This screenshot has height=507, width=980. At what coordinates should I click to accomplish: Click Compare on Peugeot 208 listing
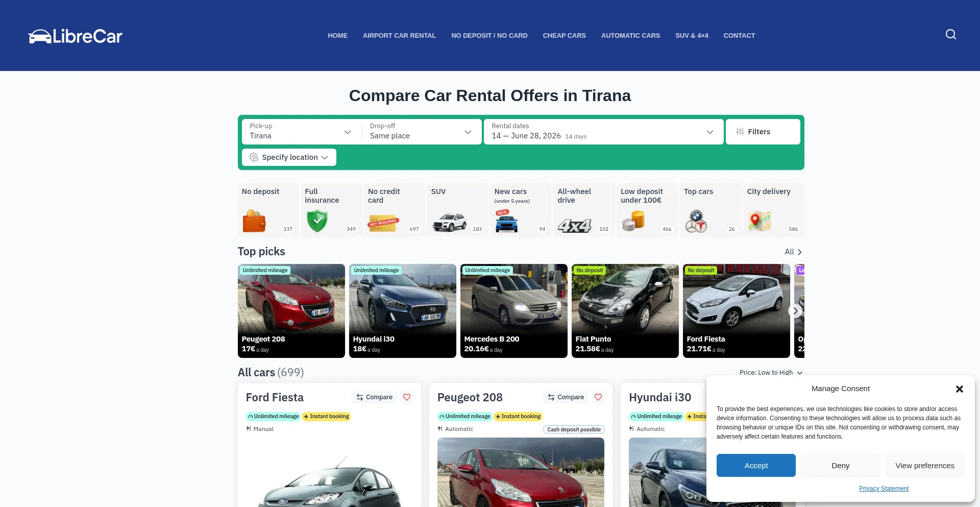click(x=566, y=397)
